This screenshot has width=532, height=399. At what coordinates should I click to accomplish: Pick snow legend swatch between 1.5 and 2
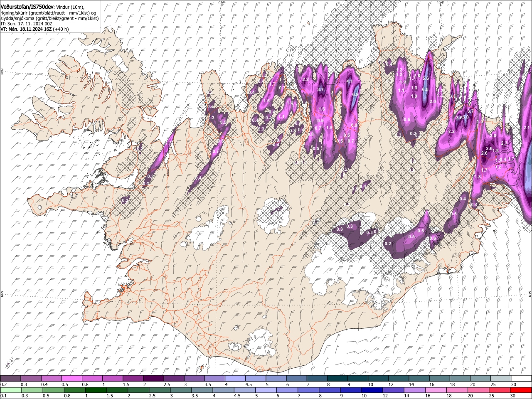tap(133, 378)
